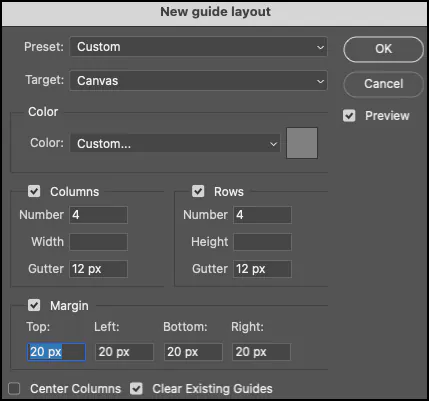The width and height of the screenshot is (429, 401).
Task: Click the Columns Width field
Action: click(x=98, y=242)
